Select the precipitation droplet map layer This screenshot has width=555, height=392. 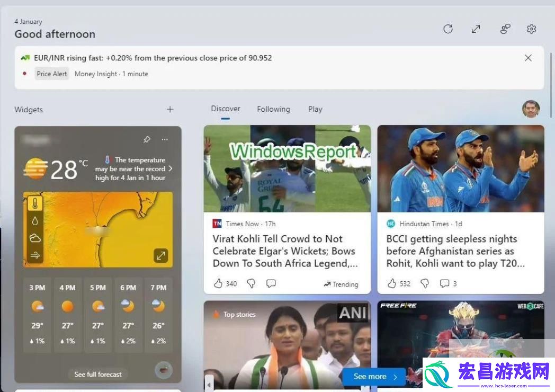[x=35, y=221]
